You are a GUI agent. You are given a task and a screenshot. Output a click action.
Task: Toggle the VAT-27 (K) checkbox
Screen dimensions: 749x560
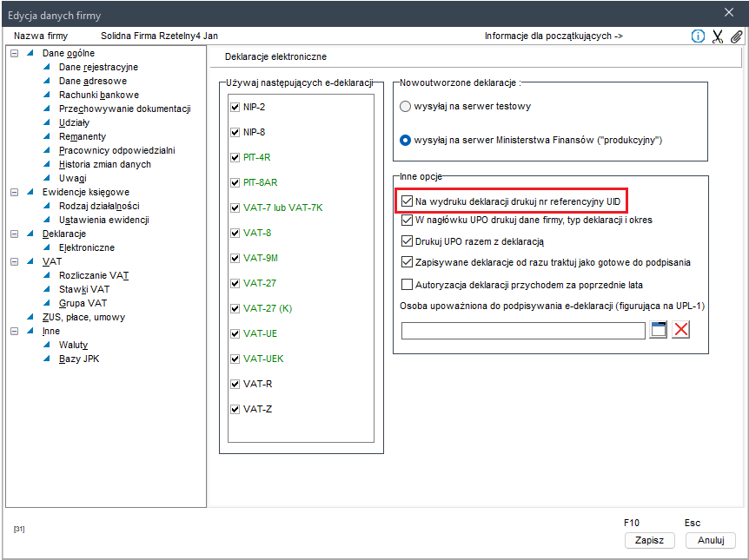(x=235, y=308)
